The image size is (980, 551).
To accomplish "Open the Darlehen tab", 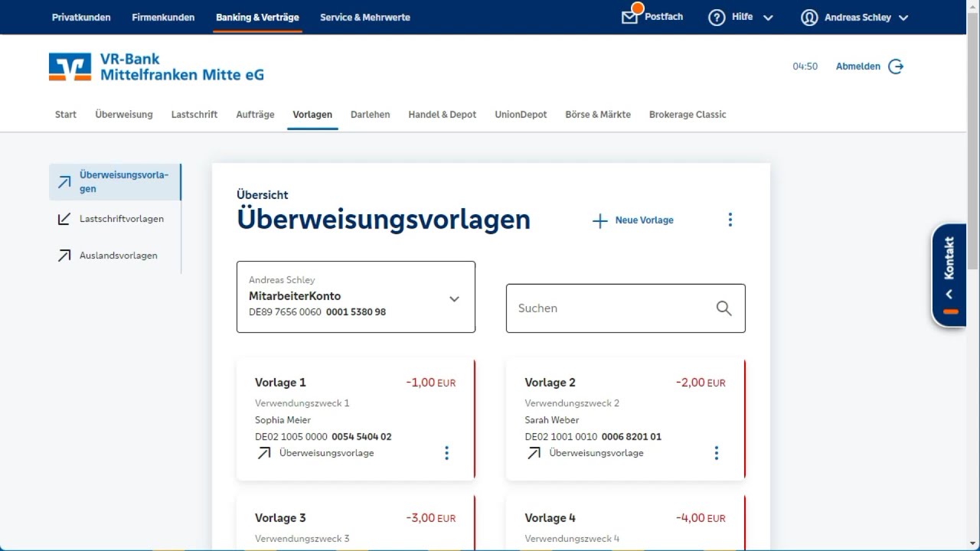I will pyautogui.click(x=371, y=114).
